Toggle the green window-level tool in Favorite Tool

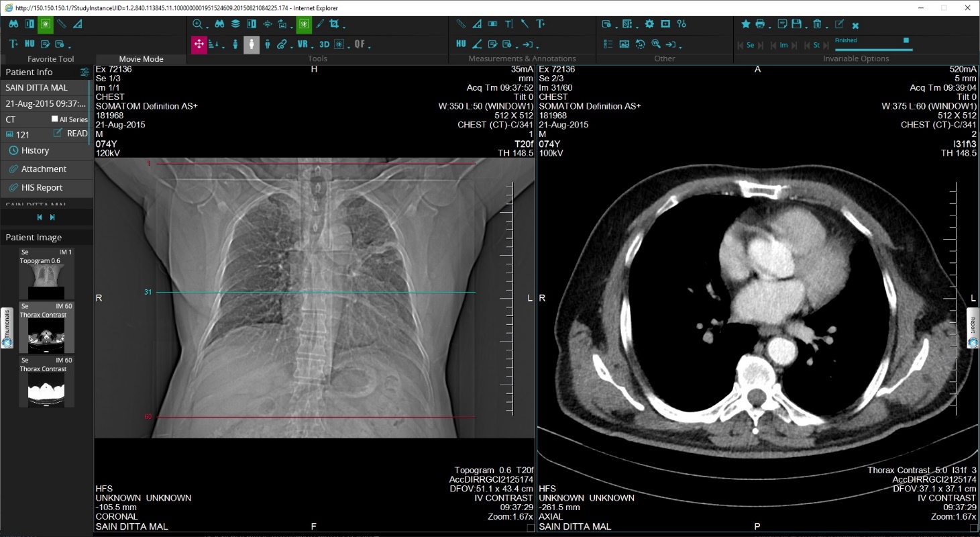[46, 23]
